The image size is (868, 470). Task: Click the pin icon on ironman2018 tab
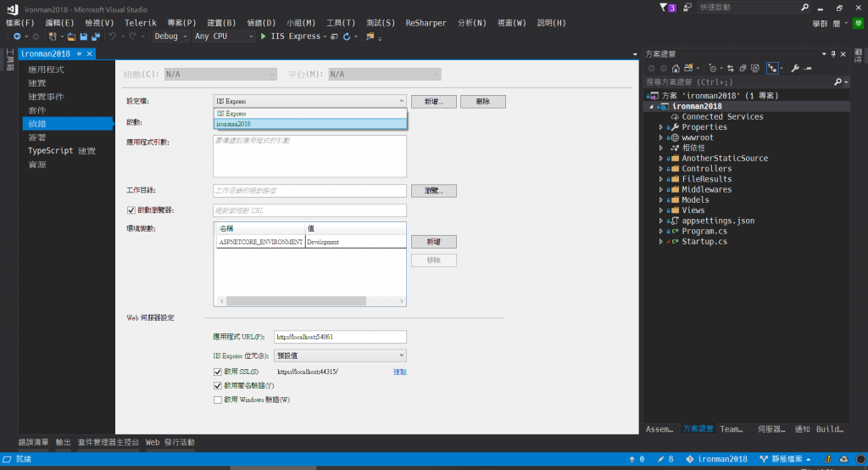click(79, 53)
